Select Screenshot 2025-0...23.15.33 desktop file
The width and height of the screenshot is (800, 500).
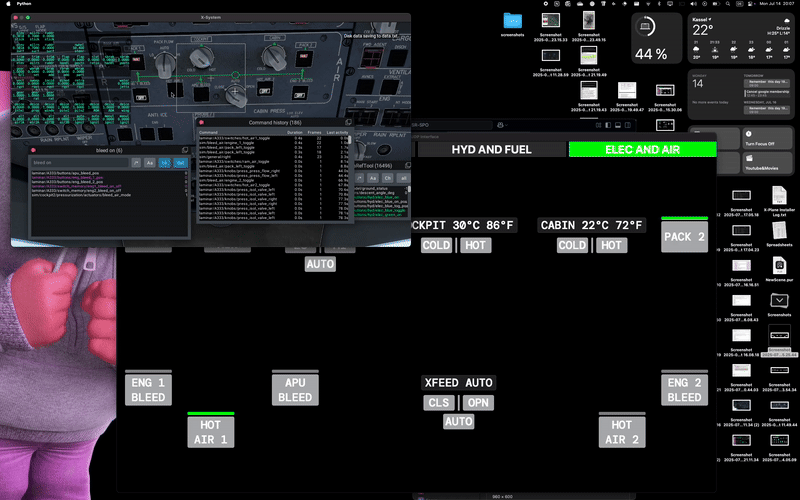coord(551,27)
